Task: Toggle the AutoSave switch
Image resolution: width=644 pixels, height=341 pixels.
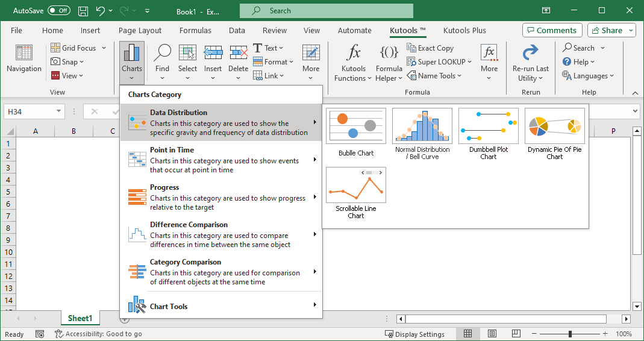Action: click(58, 11)
